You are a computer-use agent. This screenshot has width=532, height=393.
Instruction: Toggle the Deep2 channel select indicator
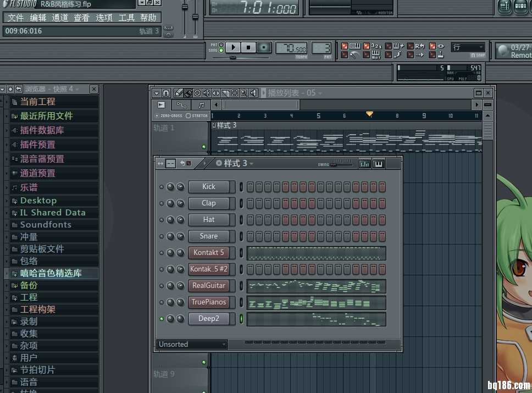coord(241,319)
